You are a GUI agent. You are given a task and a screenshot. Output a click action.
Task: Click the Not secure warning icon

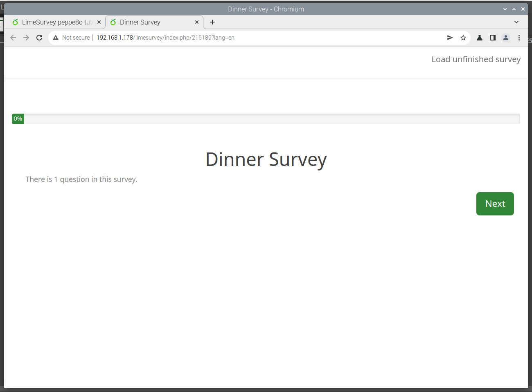click(55, 37)
